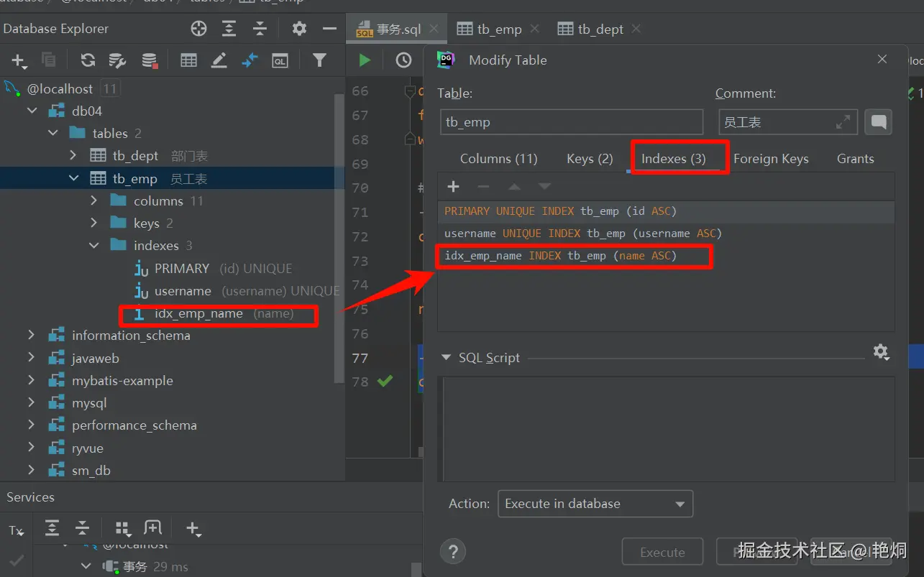Open the Action dropdown 'Execute in database'
924x577 pixels.
coord(595,504)
